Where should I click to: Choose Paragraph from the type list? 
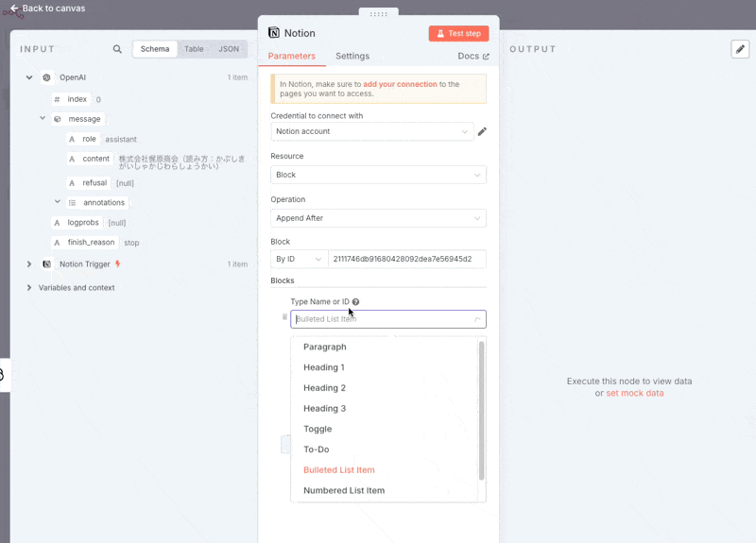point(384,347)
